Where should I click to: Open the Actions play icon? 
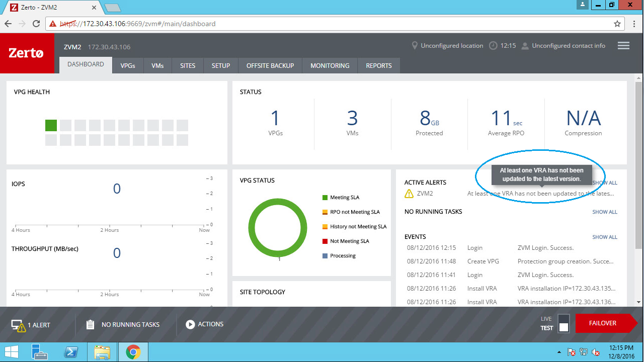pos(190,324)
